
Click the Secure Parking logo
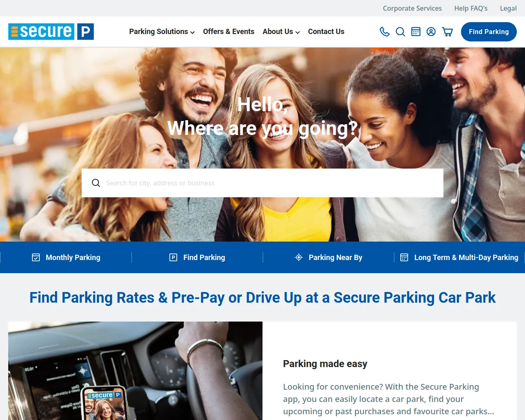[51, 32]
